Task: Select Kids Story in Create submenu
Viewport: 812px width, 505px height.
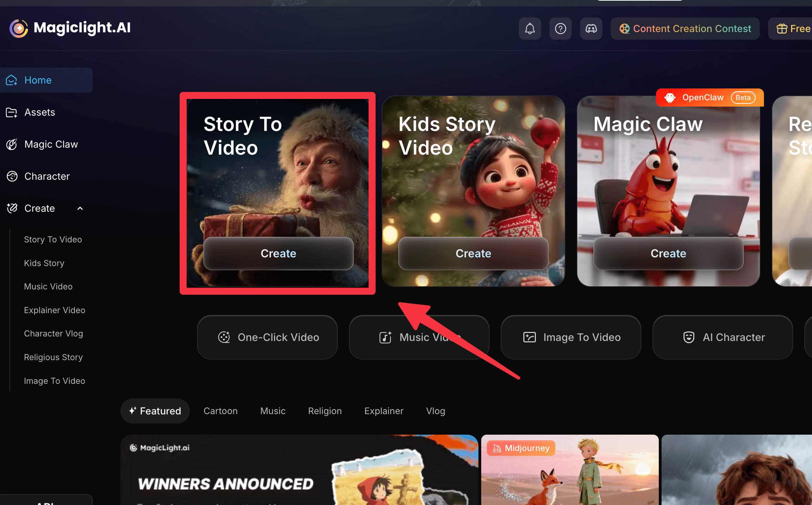Action: click(x=44, y=263)
